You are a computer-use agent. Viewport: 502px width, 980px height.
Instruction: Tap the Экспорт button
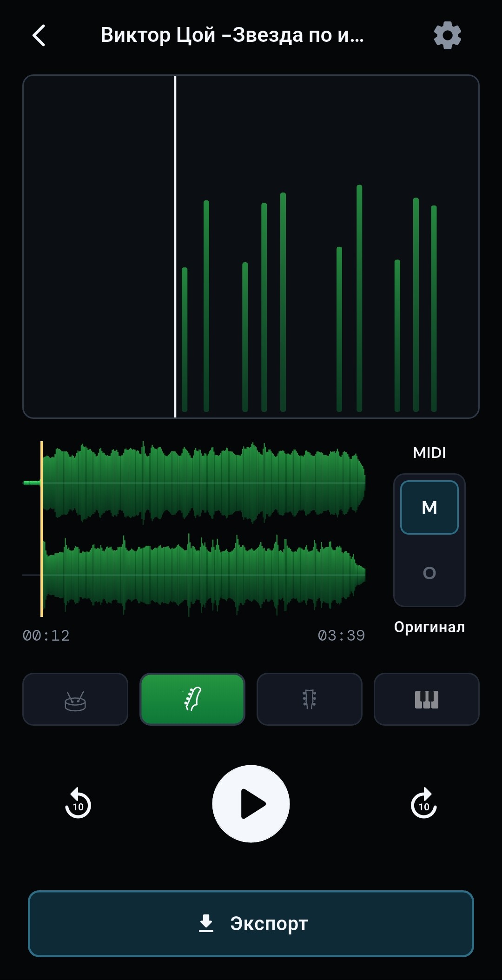(x=251, y=924)
